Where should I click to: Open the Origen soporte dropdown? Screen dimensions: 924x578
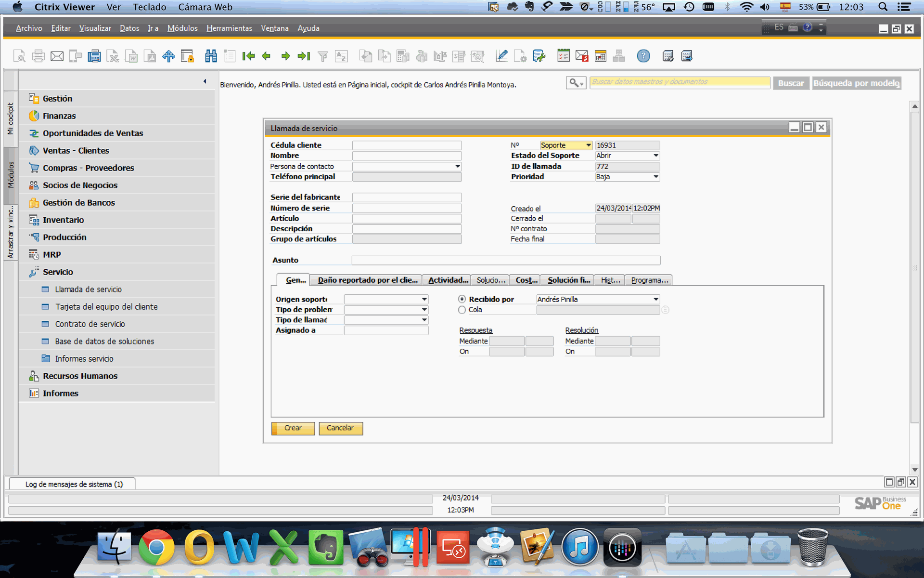pos(424,299)
